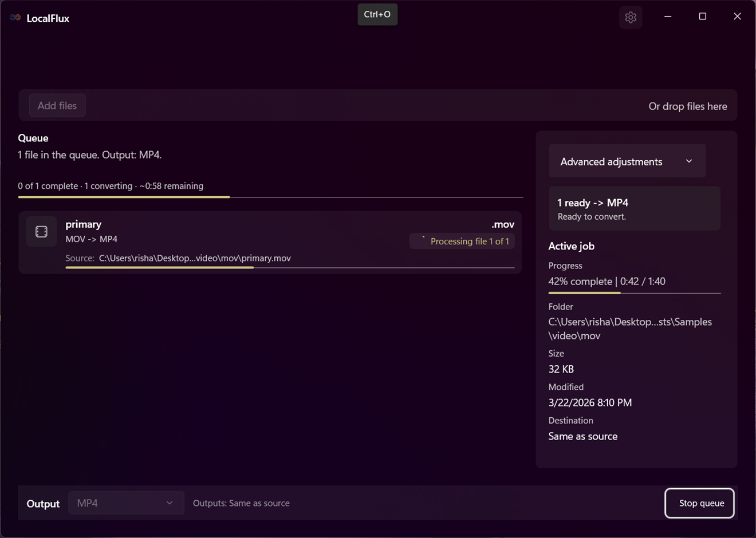The image size is (756, 538).
Task: Select the 'primary' file name
Action: pyautogui.click(x=84, y=224)
